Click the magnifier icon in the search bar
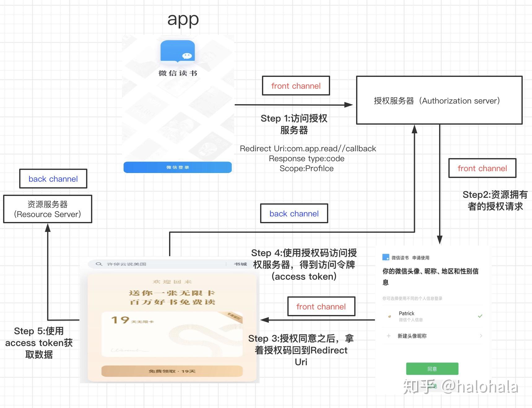 99,264
